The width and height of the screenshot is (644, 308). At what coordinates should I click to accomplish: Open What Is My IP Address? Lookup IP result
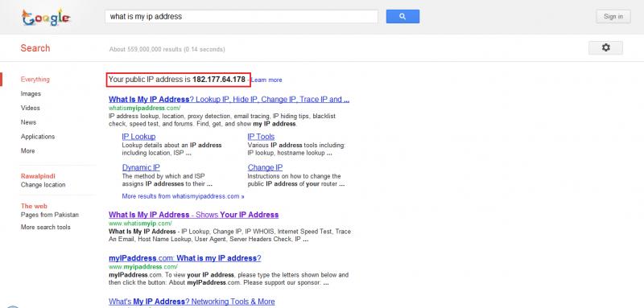click(x=229, y=99)
